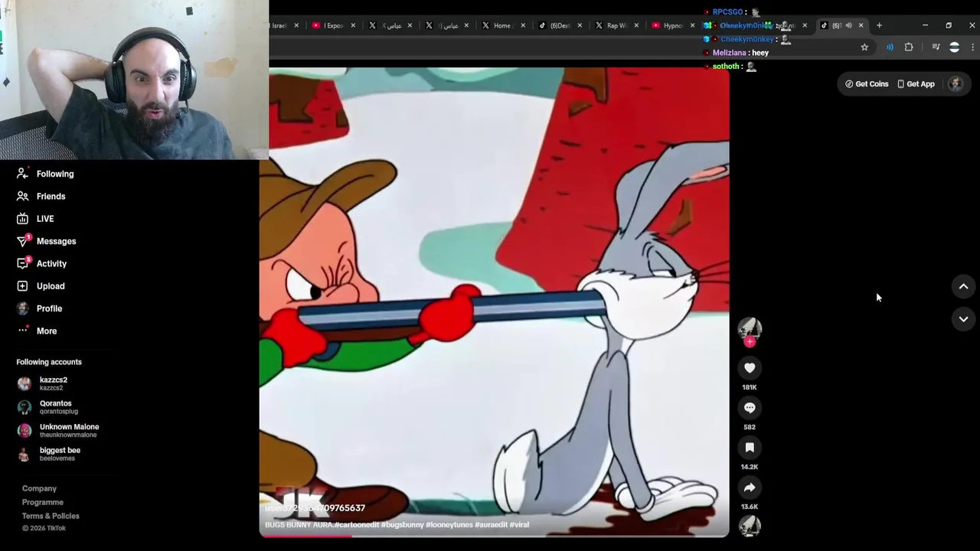
Task: Click the Get App button
Action: point(916,84)
